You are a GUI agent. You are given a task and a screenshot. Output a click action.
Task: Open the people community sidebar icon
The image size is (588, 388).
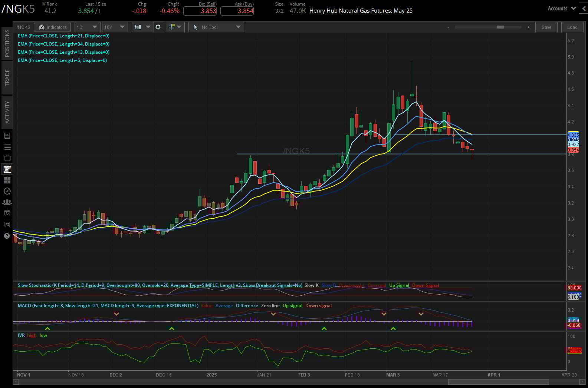click(7, 202)
